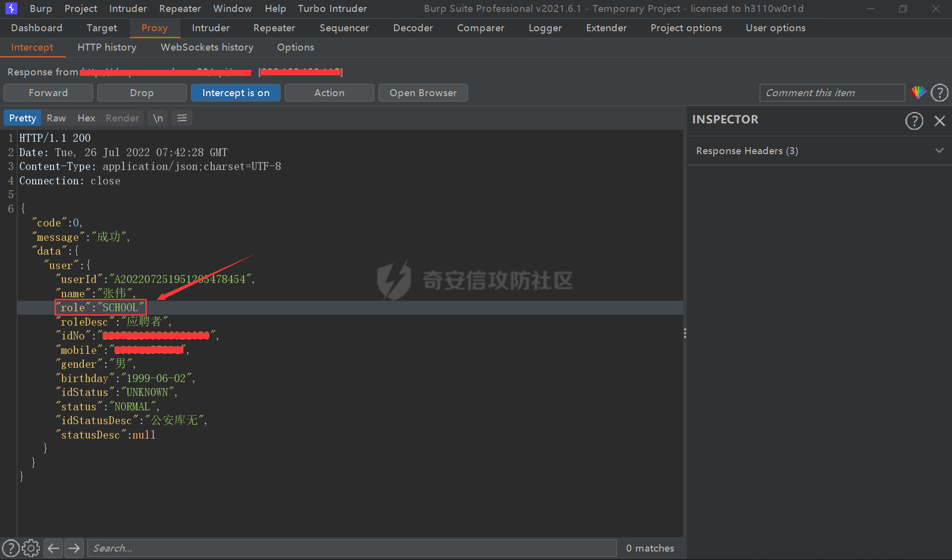The height and width of the screenshot is (560, 952).
Task: Switch to Logger tab
Action: pyautogui.click(x=545, y=28)
